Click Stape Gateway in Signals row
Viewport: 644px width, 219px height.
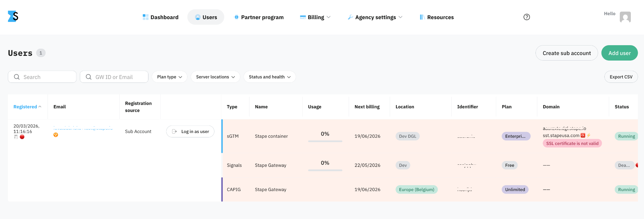tap(271, 165)
